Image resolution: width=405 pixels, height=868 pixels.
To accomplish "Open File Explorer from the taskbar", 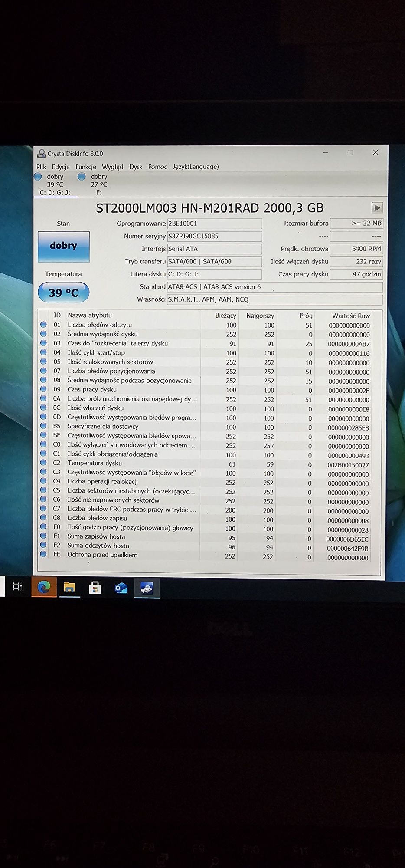I will click(x=69, y=587).
